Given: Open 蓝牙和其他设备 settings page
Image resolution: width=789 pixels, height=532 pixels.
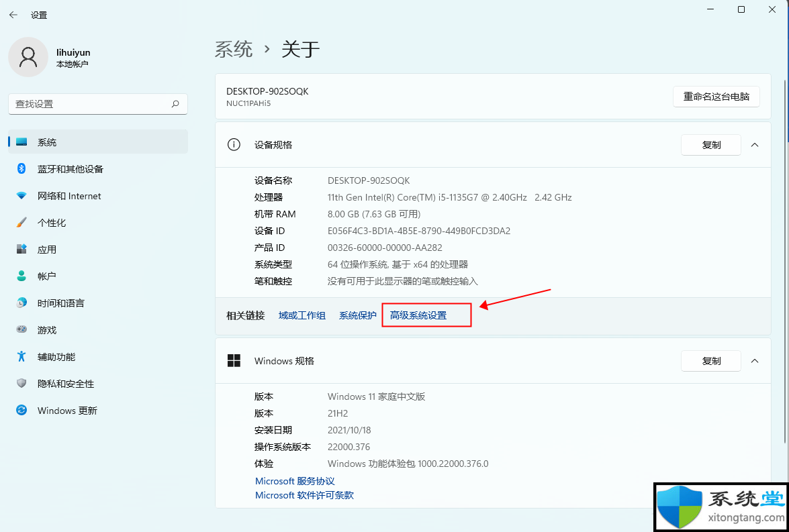Looking at the screenshot, I should tap(98, 169).
